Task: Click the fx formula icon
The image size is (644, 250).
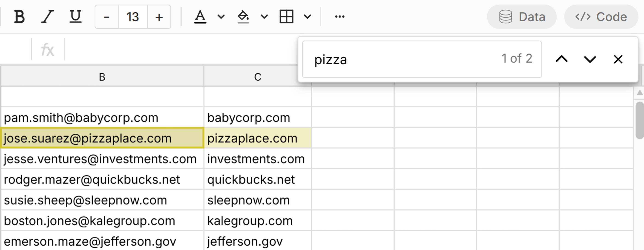Action: (48, 49)
